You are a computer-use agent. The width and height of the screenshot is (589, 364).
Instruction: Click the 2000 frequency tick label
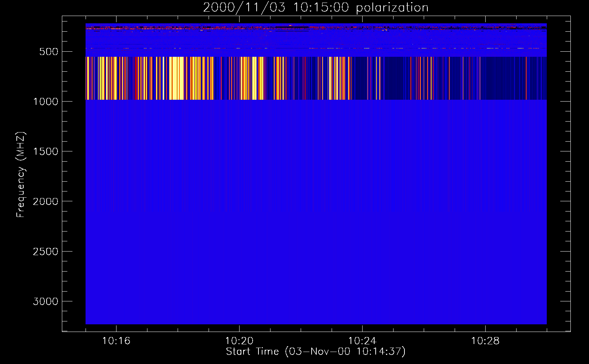point(46,201)
